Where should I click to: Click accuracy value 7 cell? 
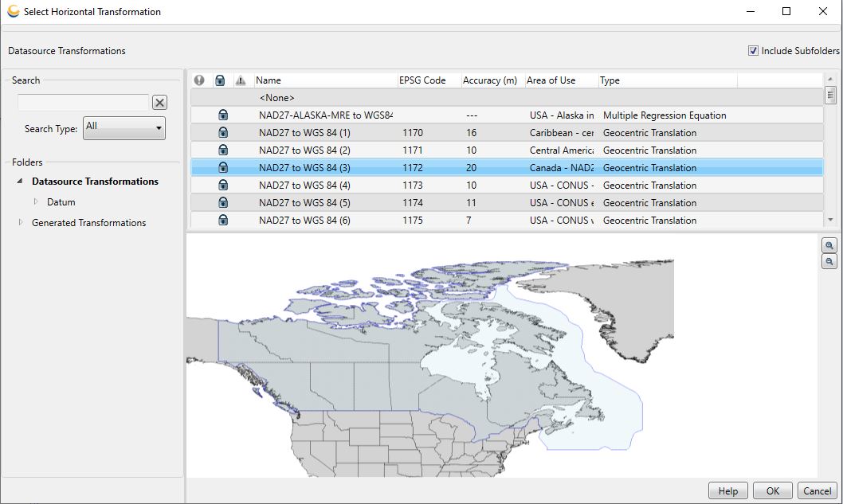click(469, 221)
